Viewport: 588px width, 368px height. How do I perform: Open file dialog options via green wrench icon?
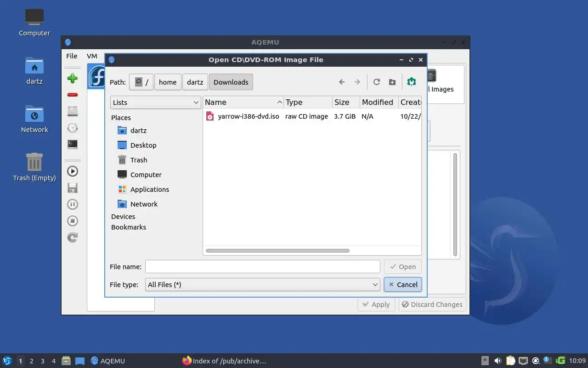click(412, 82)
